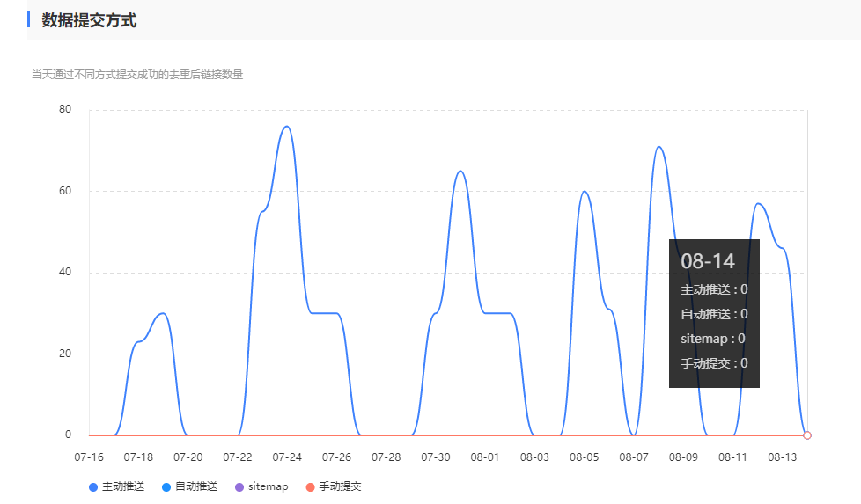Click the 40 y-axis value label
The image size is (861, 504).
(x=65, y=272)
